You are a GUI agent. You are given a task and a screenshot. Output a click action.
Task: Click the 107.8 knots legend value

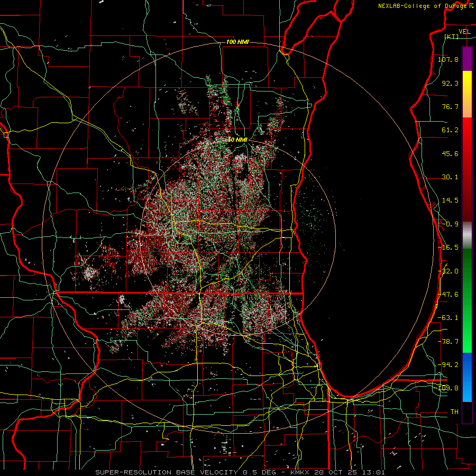point(448,59)
